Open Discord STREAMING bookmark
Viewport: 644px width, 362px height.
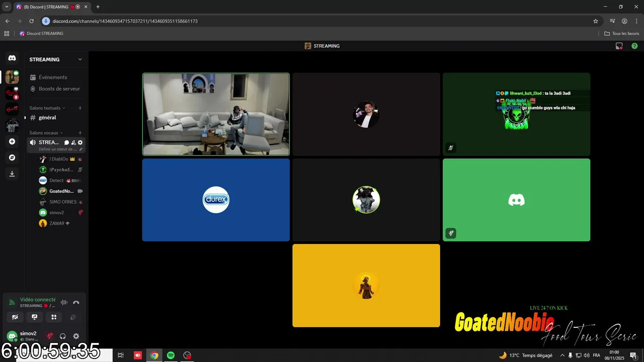tap(41, 34)
